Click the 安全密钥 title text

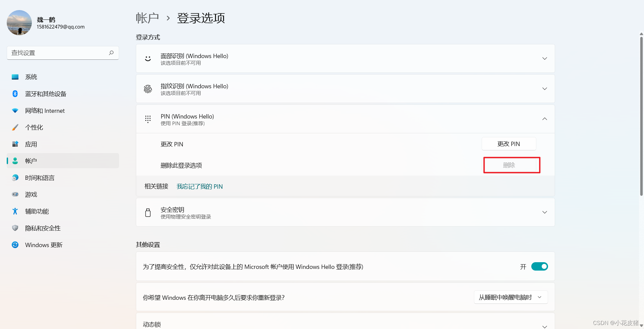pyautogui.click(x=172, y=209)
